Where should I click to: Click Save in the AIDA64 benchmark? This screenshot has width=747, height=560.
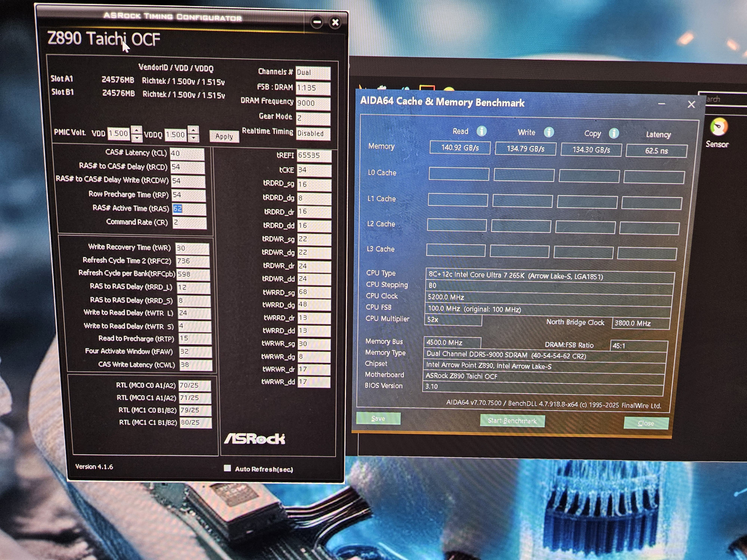pos(378,419)
